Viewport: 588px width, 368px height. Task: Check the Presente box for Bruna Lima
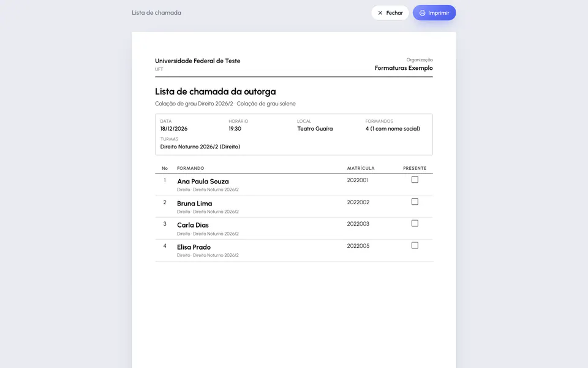pos(415,202)
